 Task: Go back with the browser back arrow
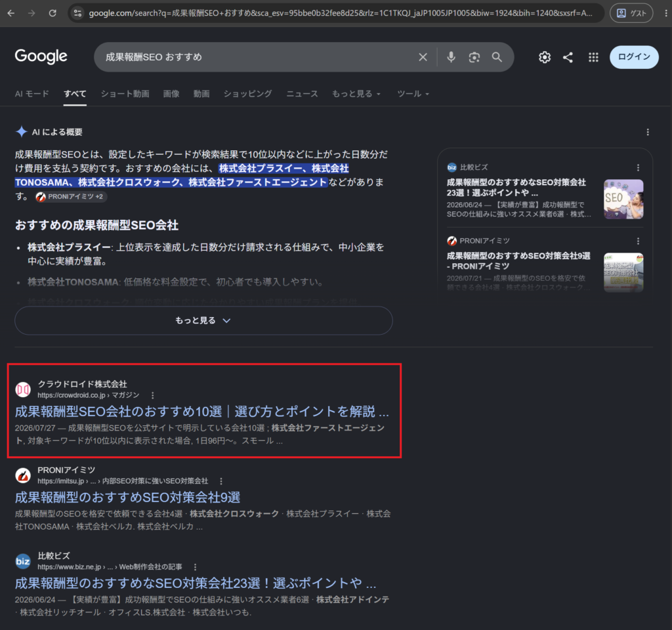11,13
